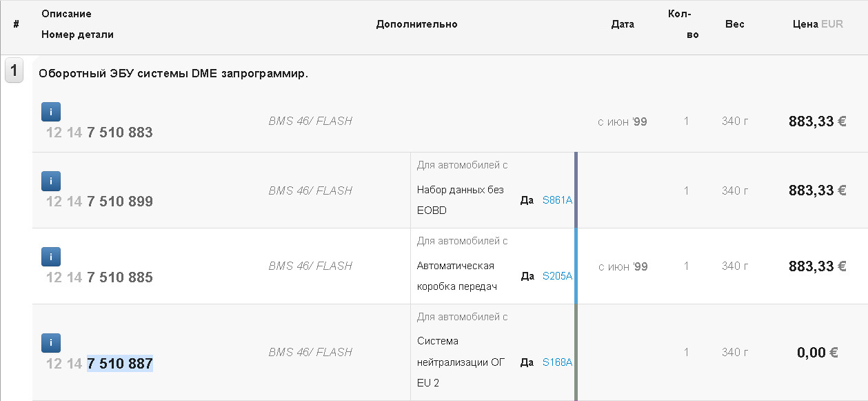Open option code S861A link
The image size is (868, 401).
[557, 200]
